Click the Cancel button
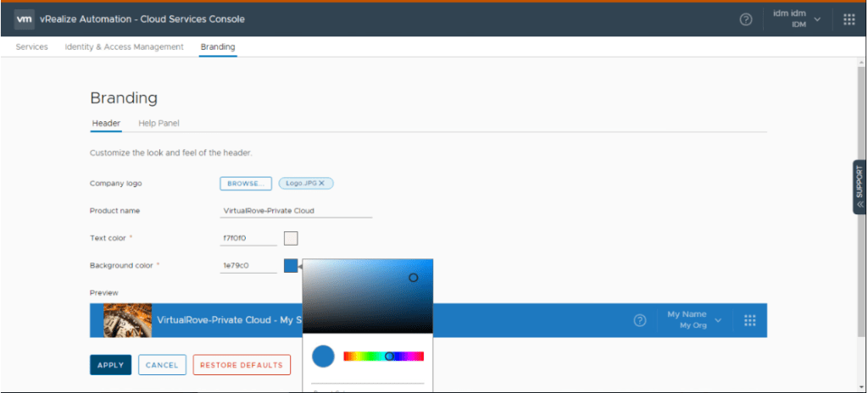The width and height of the screenshot is (868, 393). (x=162, y=365)
